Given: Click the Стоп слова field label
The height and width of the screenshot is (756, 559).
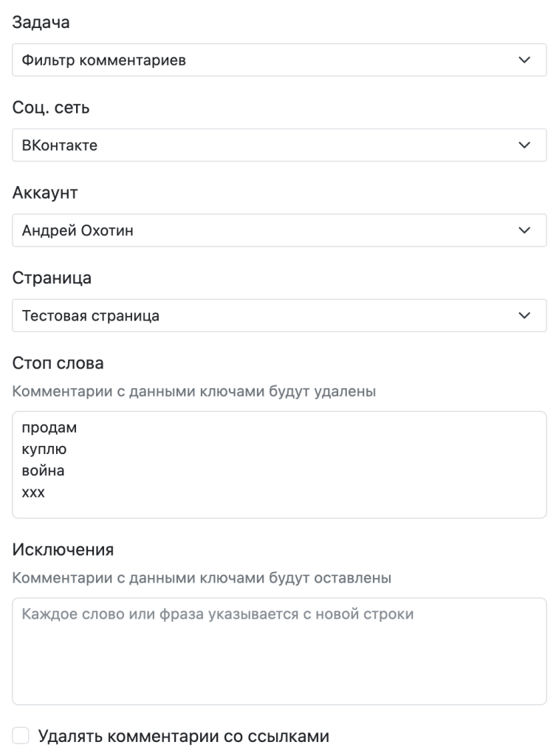Looking at the screenshot, I should pos(58,364).
